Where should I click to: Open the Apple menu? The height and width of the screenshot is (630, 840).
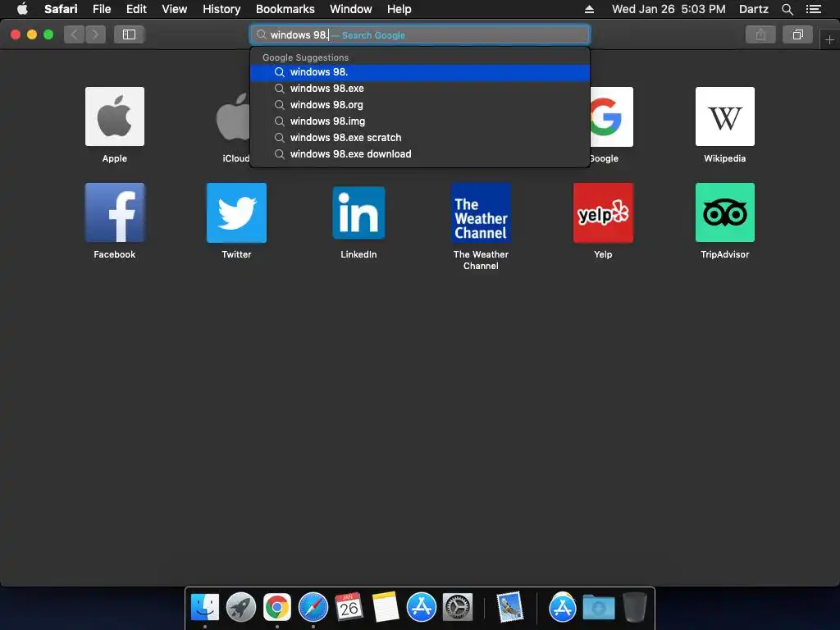click(22, 9)
